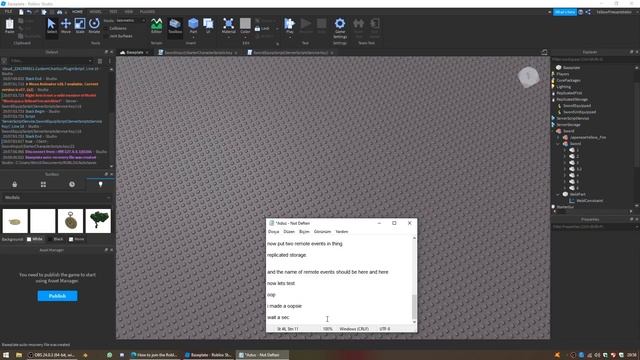640x360 pixels.
Task: Select White toolbox background
Action: pos(34,239)
